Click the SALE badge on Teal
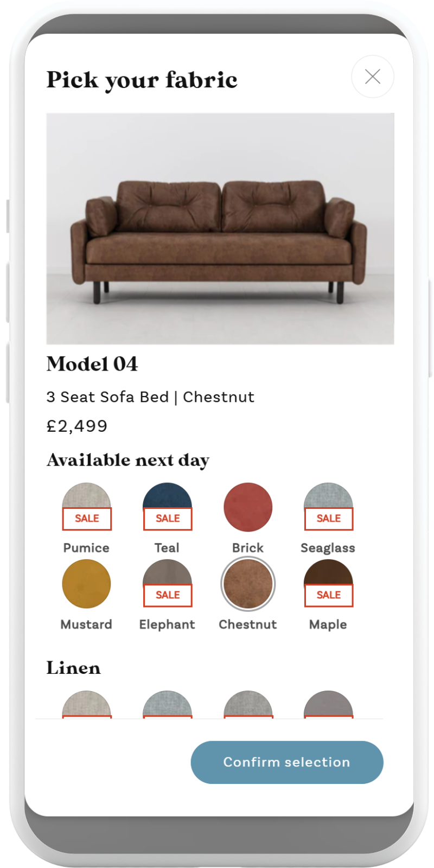This screenshot has height=868, width=434. tap(168, 519)
